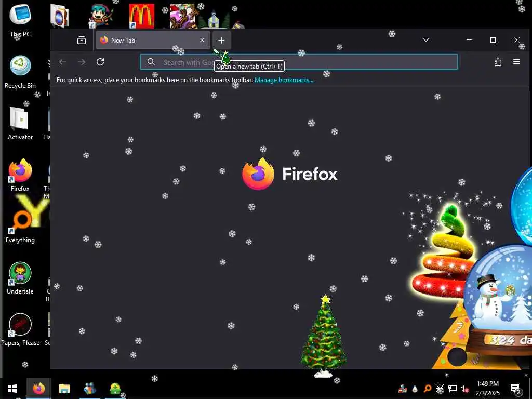Open the Firefox hamburger application menu
The width and height of the screenshot is (532, 399).
tap(516, 62)
